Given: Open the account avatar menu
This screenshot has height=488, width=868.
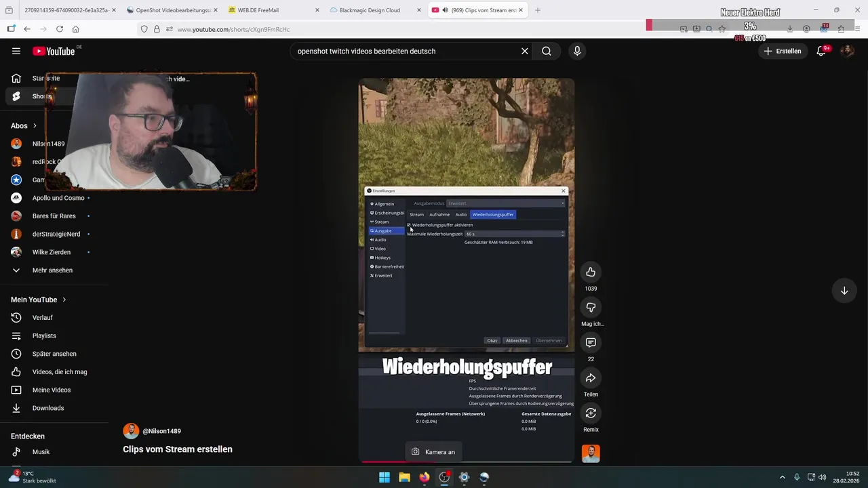Looking at the screenshot, I should 847,51.
